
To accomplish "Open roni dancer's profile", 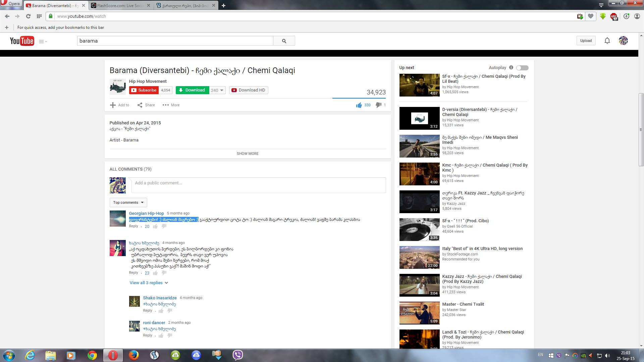I will coord(154,322).
